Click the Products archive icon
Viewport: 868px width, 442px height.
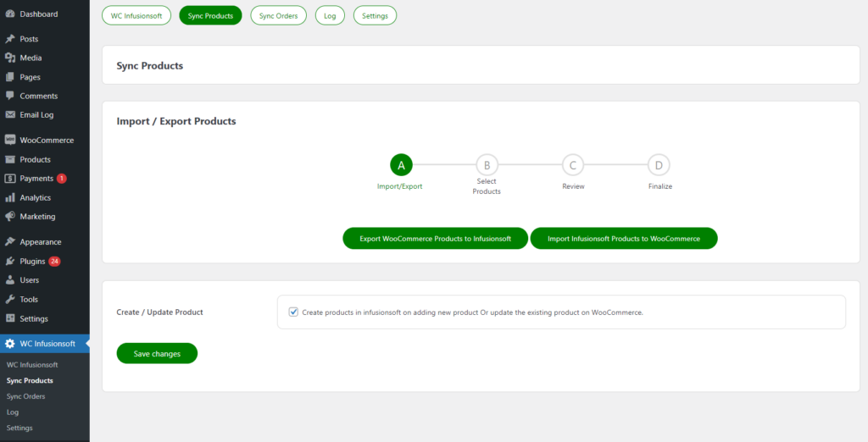pos(10,159)
